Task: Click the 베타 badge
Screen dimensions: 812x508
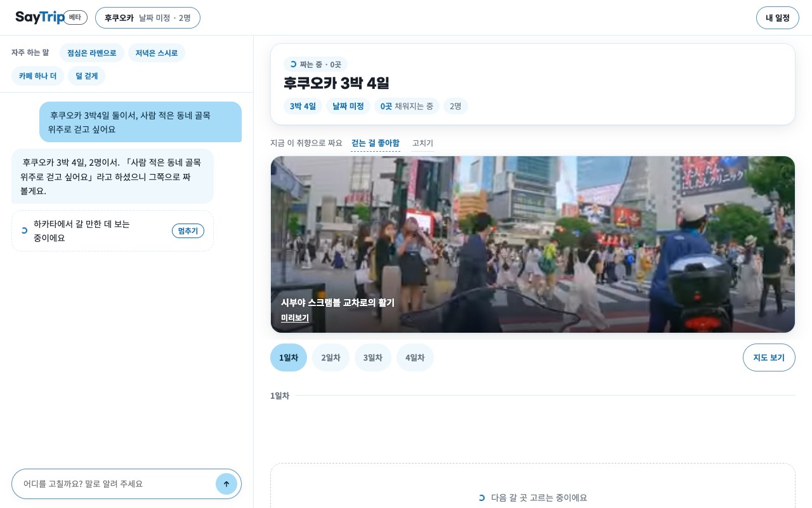Action: pyautogui.click(x=75, y=17)
